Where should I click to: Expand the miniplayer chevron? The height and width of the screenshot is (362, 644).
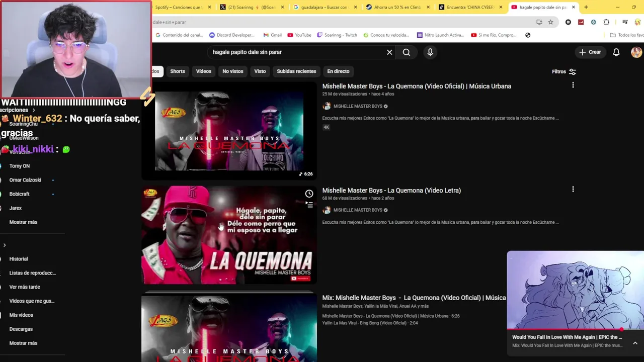[x=635, y=343]
